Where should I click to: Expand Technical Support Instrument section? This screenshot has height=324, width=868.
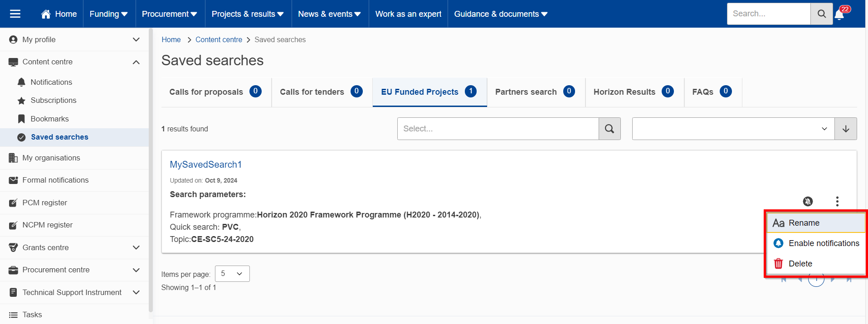74,292
